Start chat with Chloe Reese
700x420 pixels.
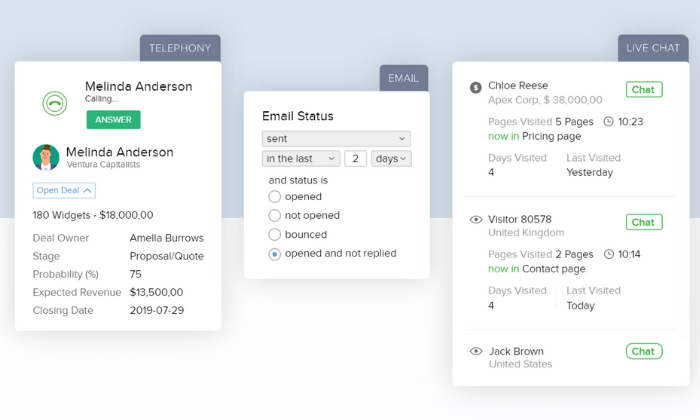point(644,90)
